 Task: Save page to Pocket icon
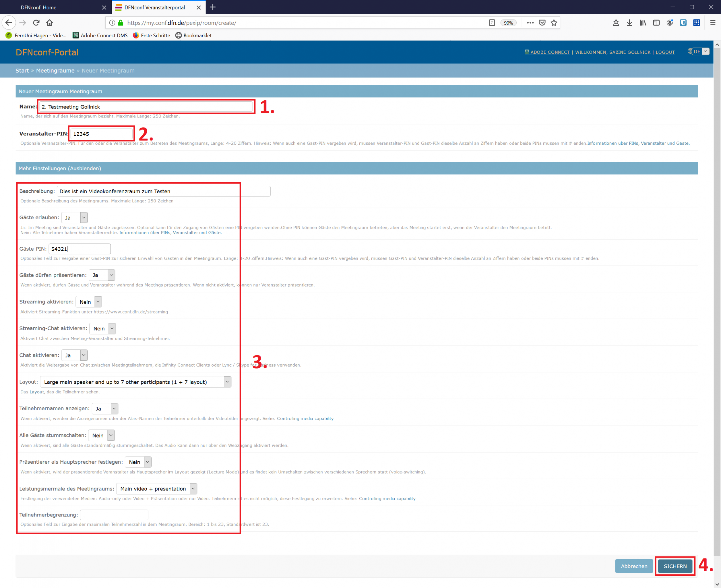point(542,23)
